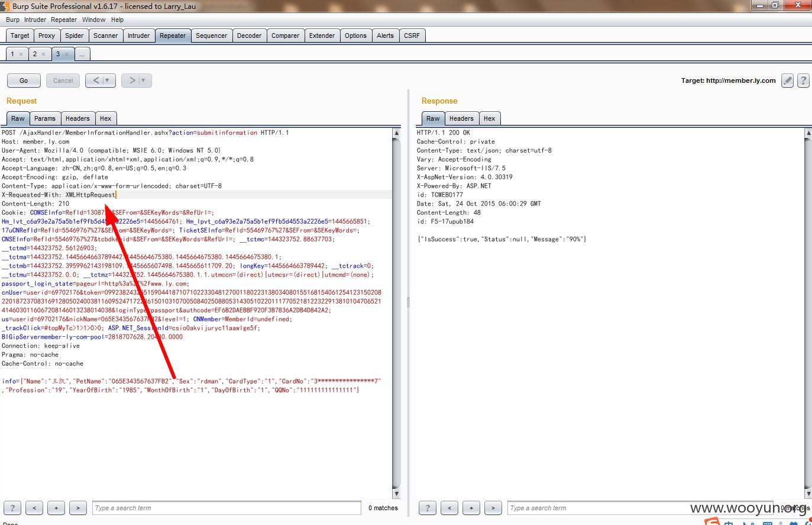Click response scrollbar up arrow
The width and height of the screenshot is (812, 525).
(808, 133)
